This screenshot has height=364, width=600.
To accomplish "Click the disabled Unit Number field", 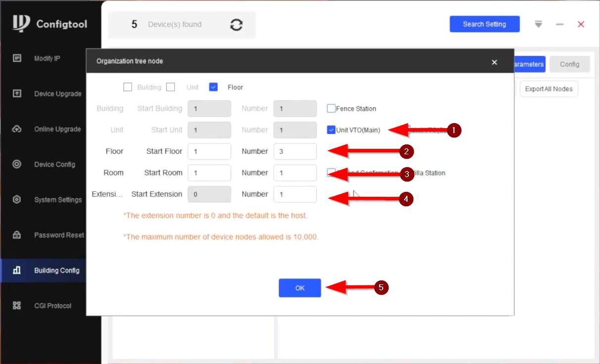I will click(x=295, y=130).
